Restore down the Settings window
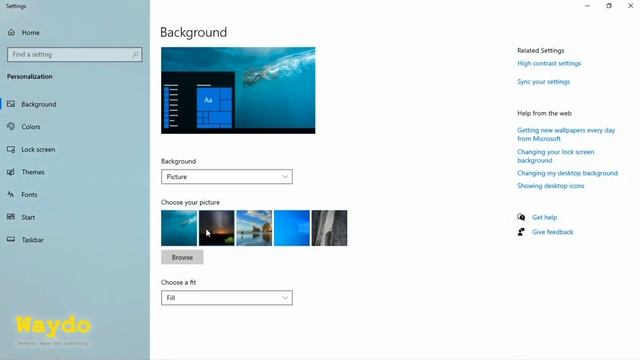 click(609, 6)
